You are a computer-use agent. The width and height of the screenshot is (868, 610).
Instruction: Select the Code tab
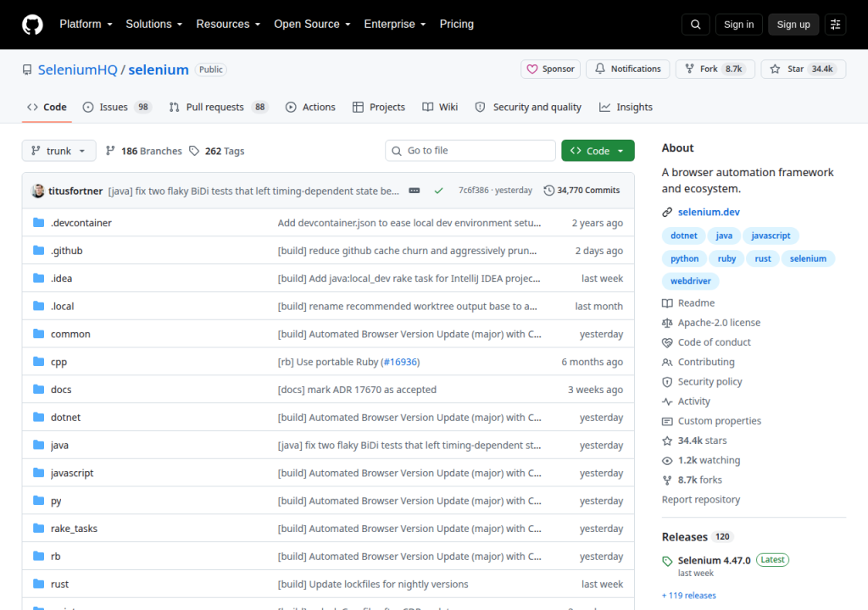47,107
